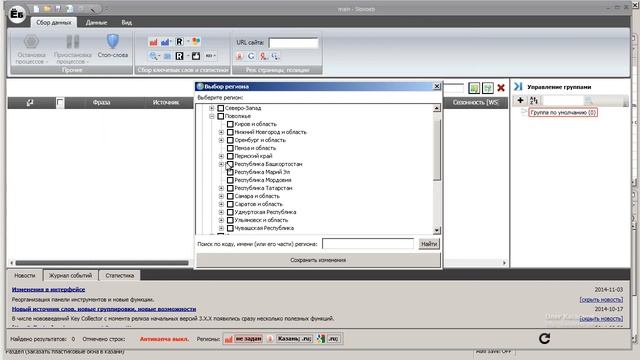Screen dimensions: 640x360
Task: Expand the Республика Татарстан node
Action: point(221,188)
